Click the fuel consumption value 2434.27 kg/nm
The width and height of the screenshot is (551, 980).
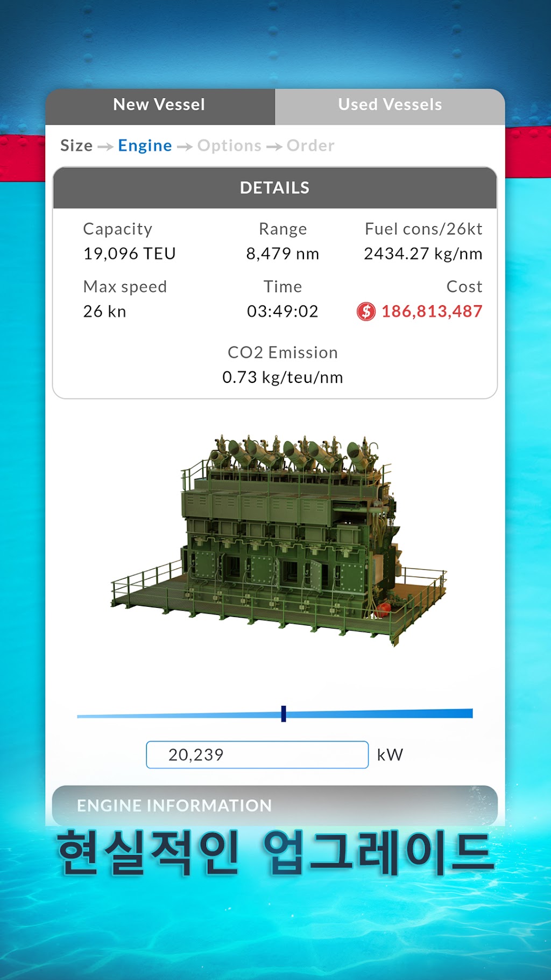coord(423,254)
